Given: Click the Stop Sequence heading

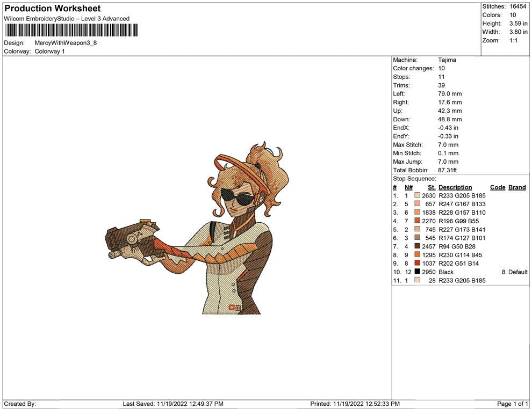Looking at the screenshot, I should pyautogui.click(x=414, y=179).
